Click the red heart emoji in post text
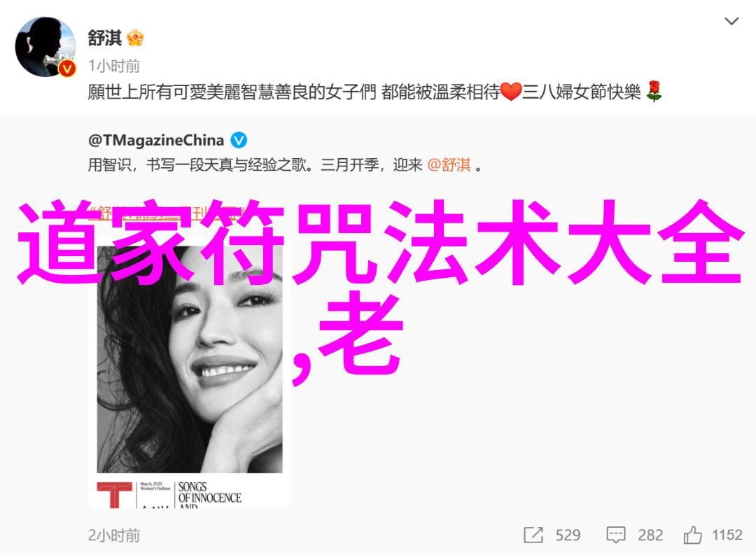The image size is (756, 555). [510, 92]
